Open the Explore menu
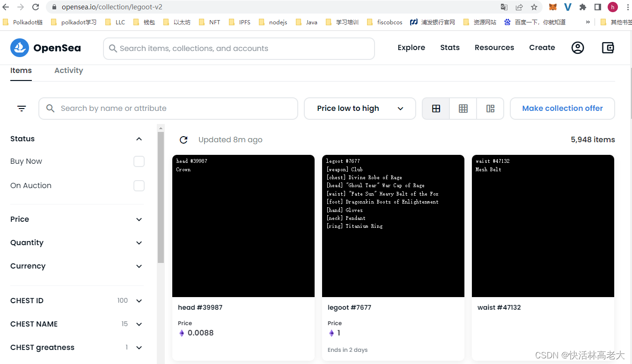Image resolution: width=632 pixels, height=364 pixels. [x=412, y=48]
